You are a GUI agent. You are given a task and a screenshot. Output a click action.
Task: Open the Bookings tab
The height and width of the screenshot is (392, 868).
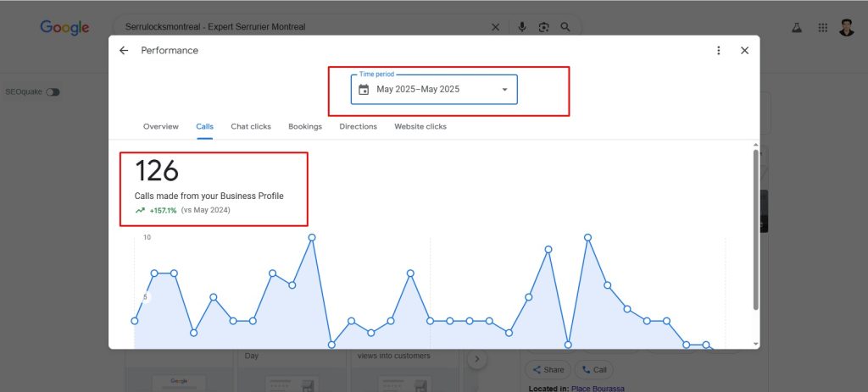click(305, 127)
